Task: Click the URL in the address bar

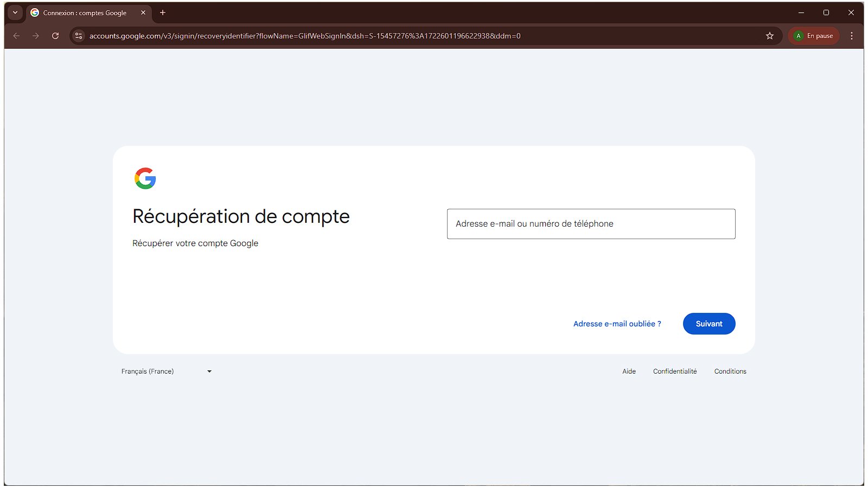Action: click(x=304, y=36)
